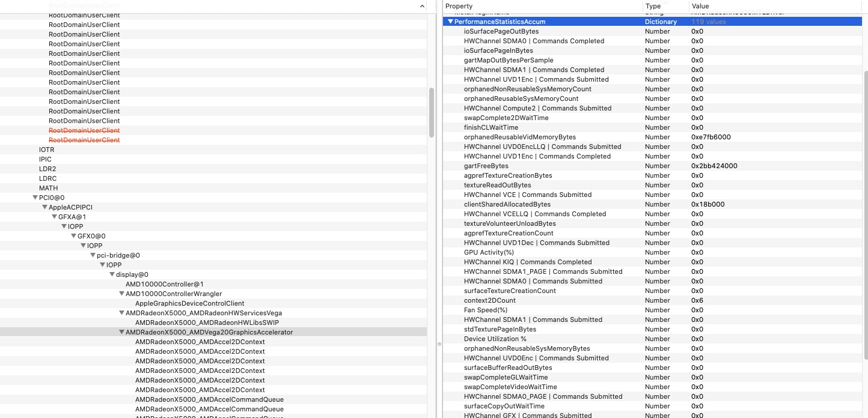
Task: Select agprefTextureCreationBytes property
Action: pyautogui.click(x=508, y=175)
